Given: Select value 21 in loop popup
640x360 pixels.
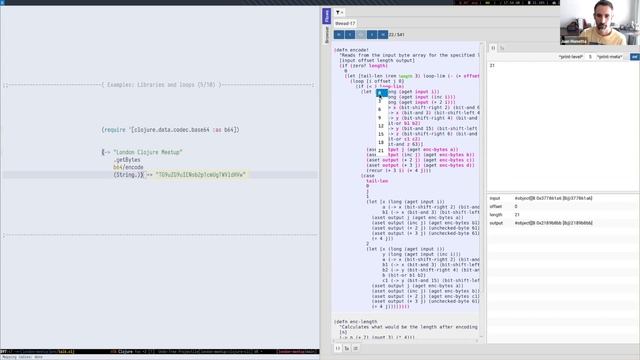Looking at the screenshot, I should pyautogui.click(x=382, y=151).
